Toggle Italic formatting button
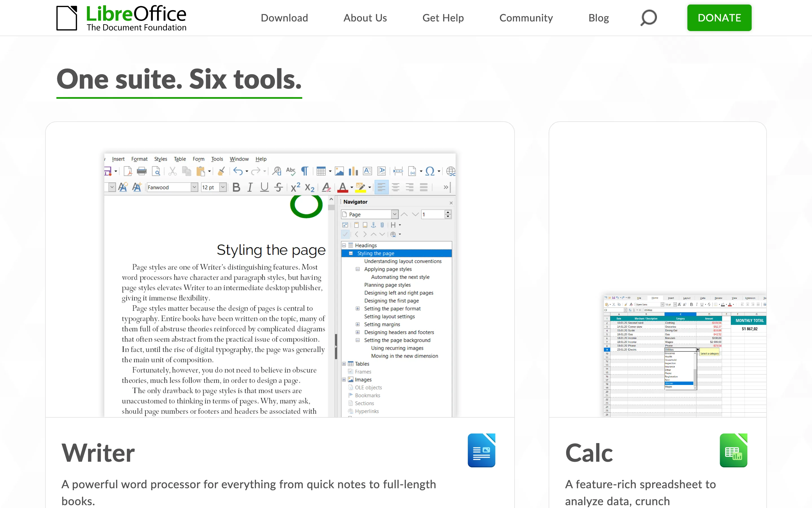This screenshot has width=812, height=508. pyautogui.click(x=250, y=187)
